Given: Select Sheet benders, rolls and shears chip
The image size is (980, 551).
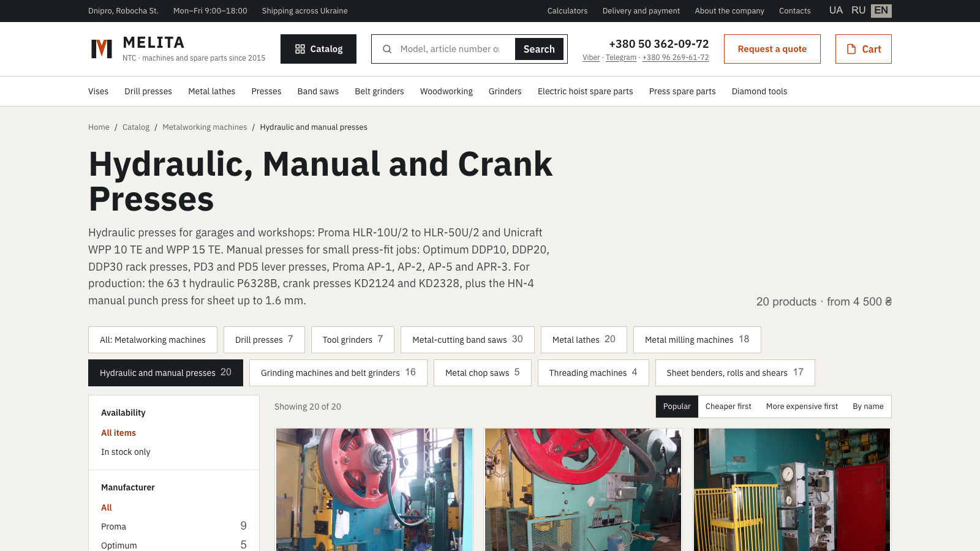Looking at the screenshot, I should 735,373.
